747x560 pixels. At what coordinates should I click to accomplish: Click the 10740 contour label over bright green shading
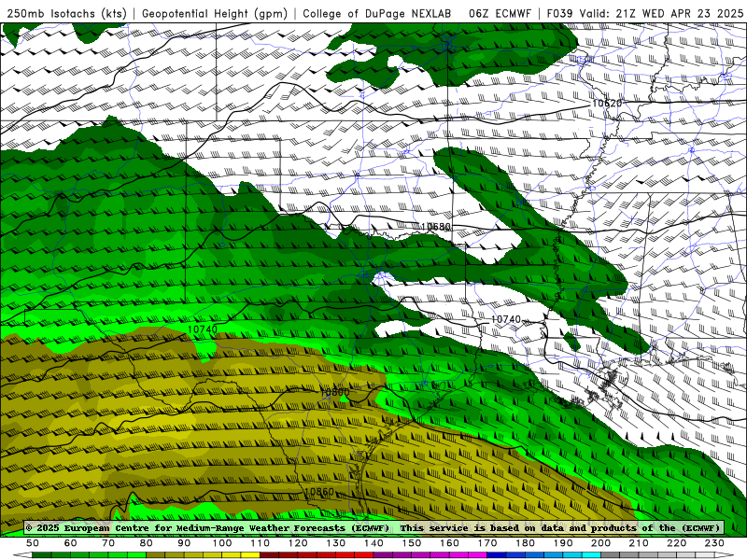click(x=203, y=329)
